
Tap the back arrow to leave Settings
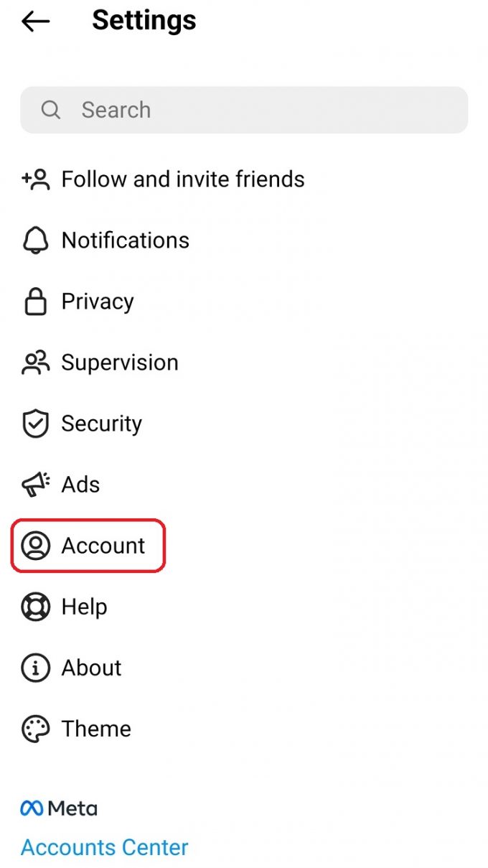(x=34, y=22)
